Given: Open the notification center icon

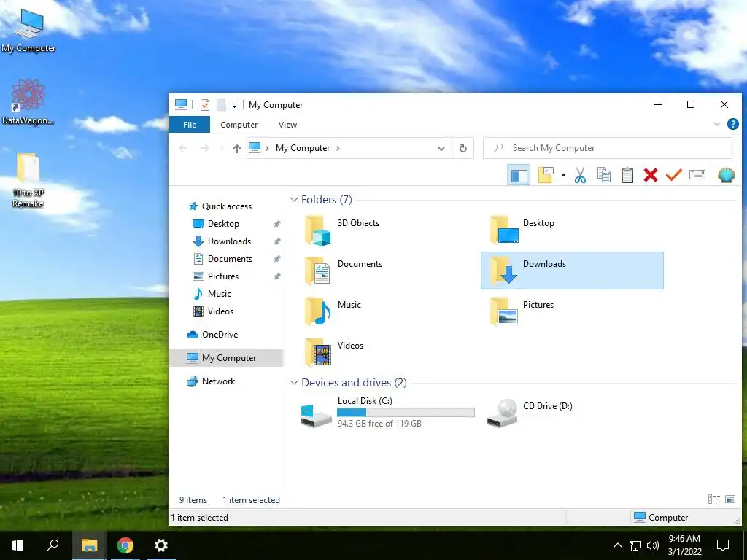Looking at the screenshot, I should tap(723, 545).
